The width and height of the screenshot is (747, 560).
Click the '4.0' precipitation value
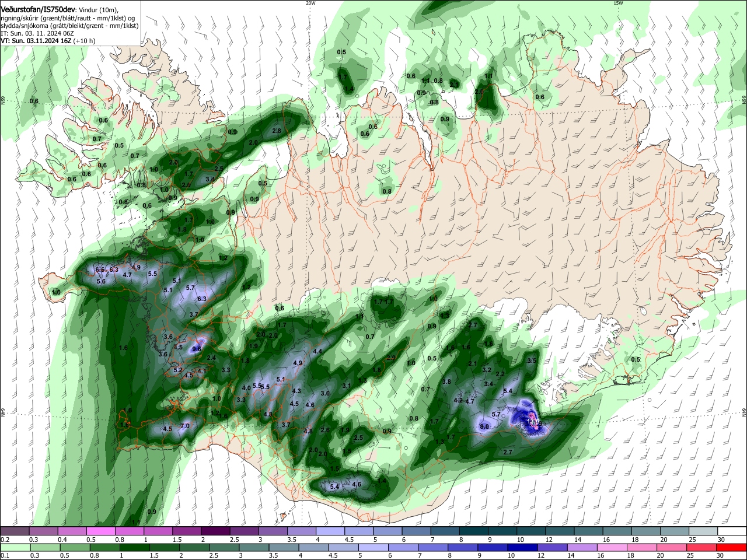(x=246, y=387)
